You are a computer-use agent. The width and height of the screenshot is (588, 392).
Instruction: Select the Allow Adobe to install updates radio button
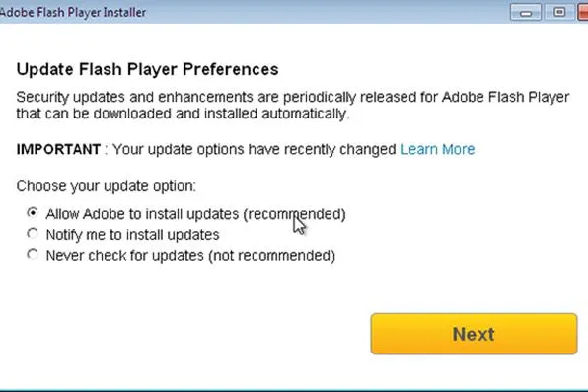tap(33, 213)
